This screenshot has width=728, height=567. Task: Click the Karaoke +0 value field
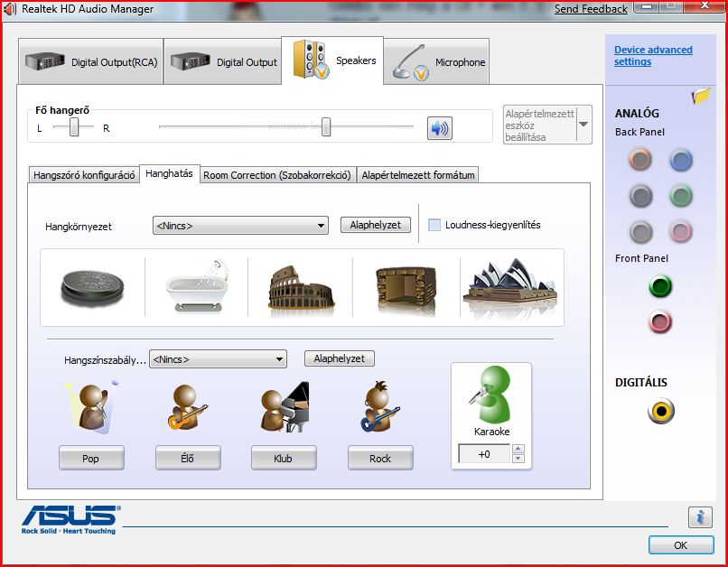pos(484,454)
